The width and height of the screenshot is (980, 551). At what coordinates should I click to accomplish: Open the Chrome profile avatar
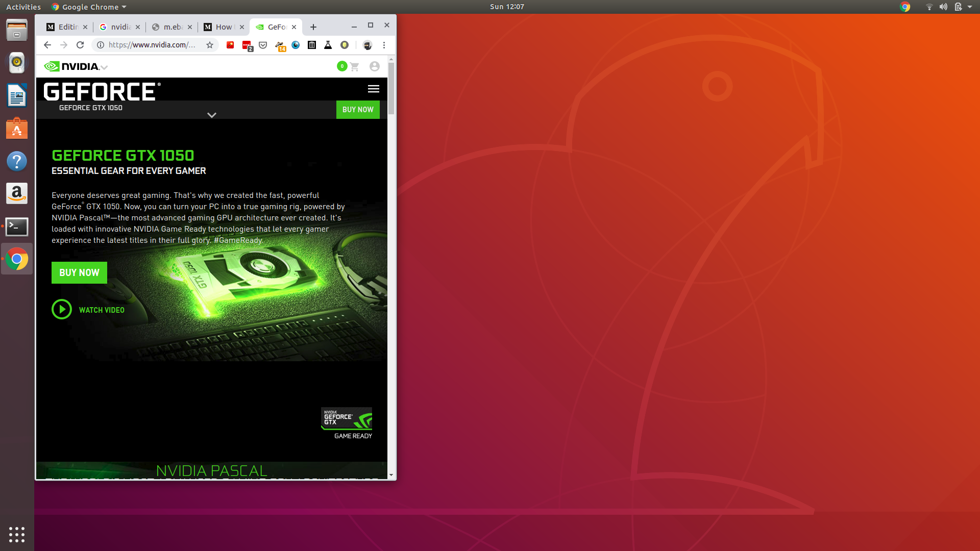pyautogui.click(x=367, y=45)
